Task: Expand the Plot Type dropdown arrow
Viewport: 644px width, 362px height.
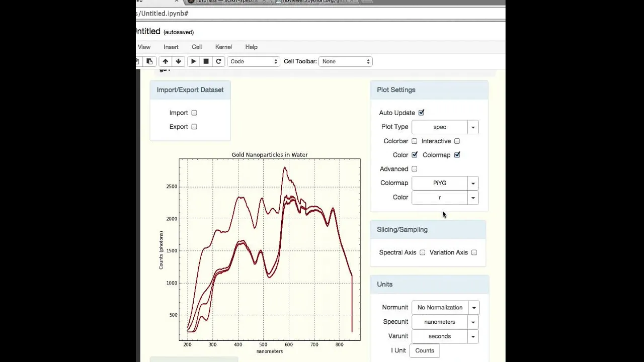Action: (473, 127)
